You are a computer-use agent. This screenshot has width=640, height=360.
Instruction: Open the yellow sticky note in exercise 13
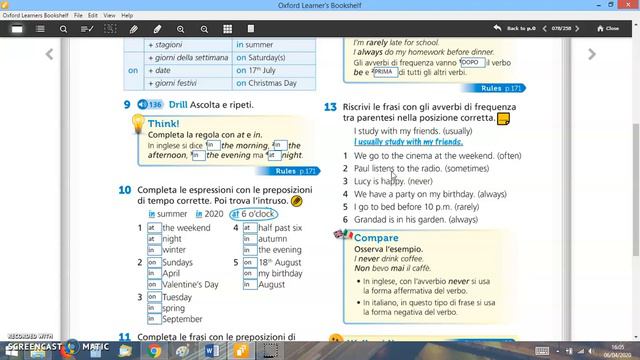503,119
